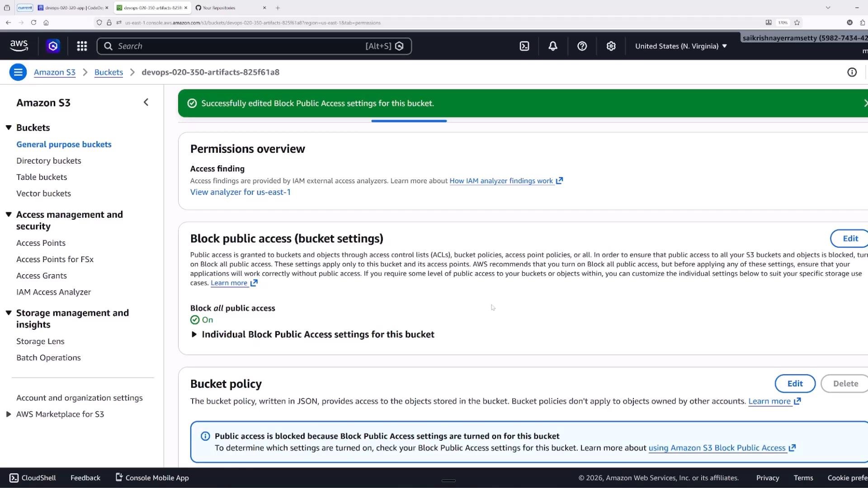
Task: Open How IAM analyzer findings work link
Action: pos(506,181)
